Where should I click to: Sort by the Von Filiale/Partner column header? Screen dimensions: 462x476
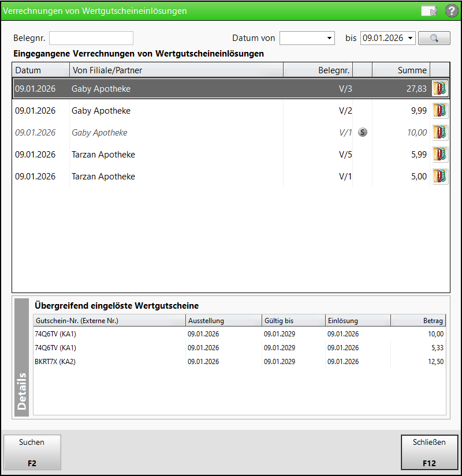(x=176, y=70)
